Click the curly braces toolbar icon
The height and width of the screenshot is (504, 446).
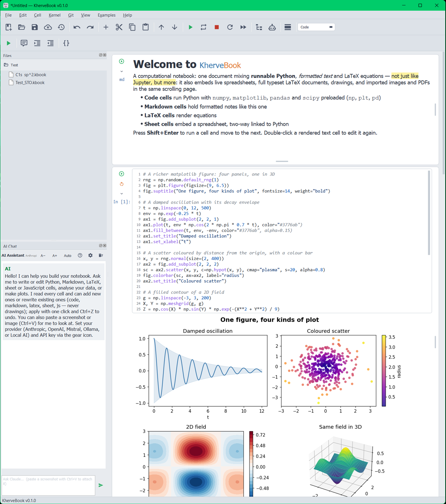(66, 43)
